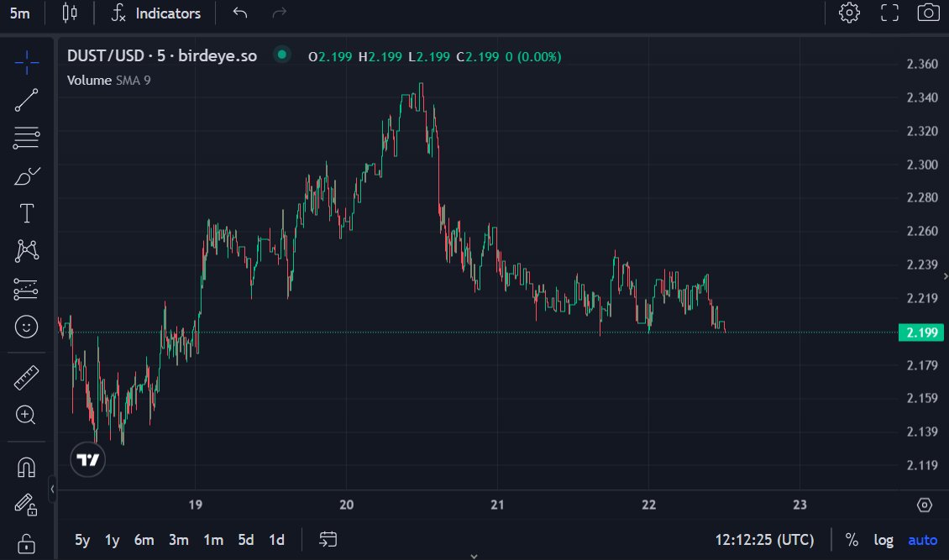Click the 2.360 price axis label
The image size is (949, 560).
pyautogui.click(x=922, y=64)
